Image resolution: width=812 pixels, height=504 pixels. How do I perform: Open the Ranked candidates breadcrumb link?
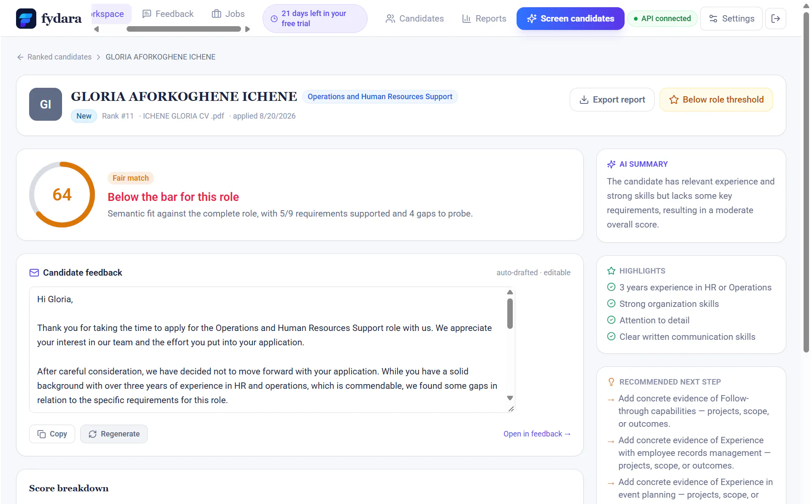click(60, 57)
